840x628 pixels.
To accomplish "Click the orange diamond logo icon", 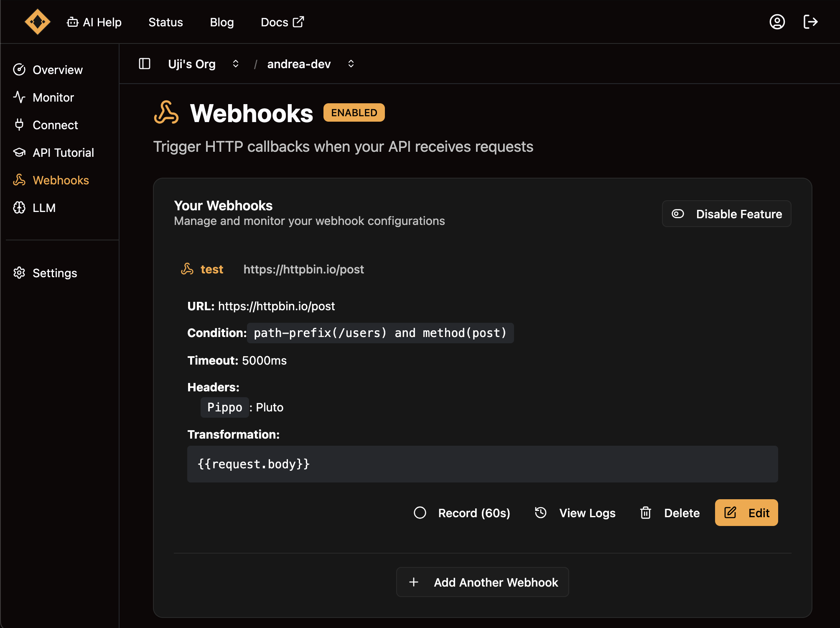I will click(38, 22).
